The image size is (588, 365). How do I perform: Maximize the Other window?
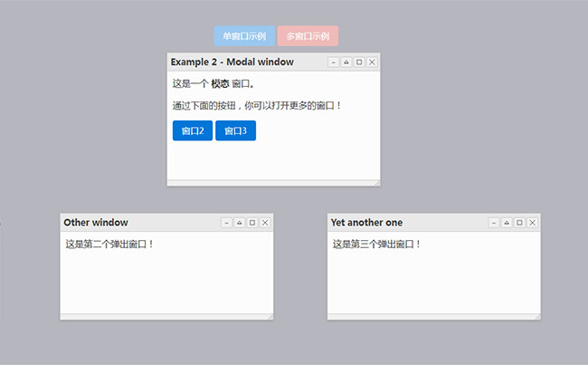(252, 223)
